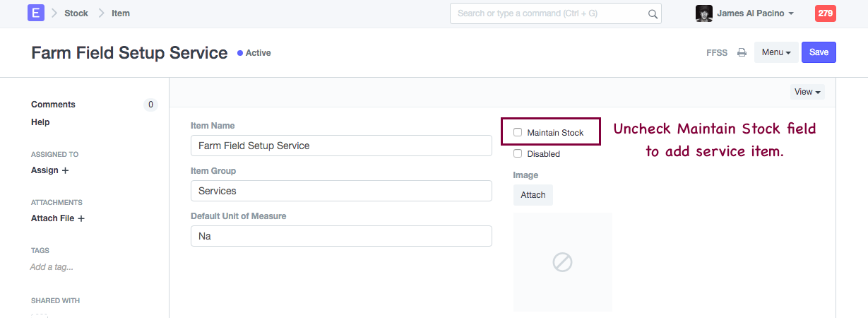Open the print icon next to FFSS
The width and height of the screenshot is (868, 318).
pos(742,52)
